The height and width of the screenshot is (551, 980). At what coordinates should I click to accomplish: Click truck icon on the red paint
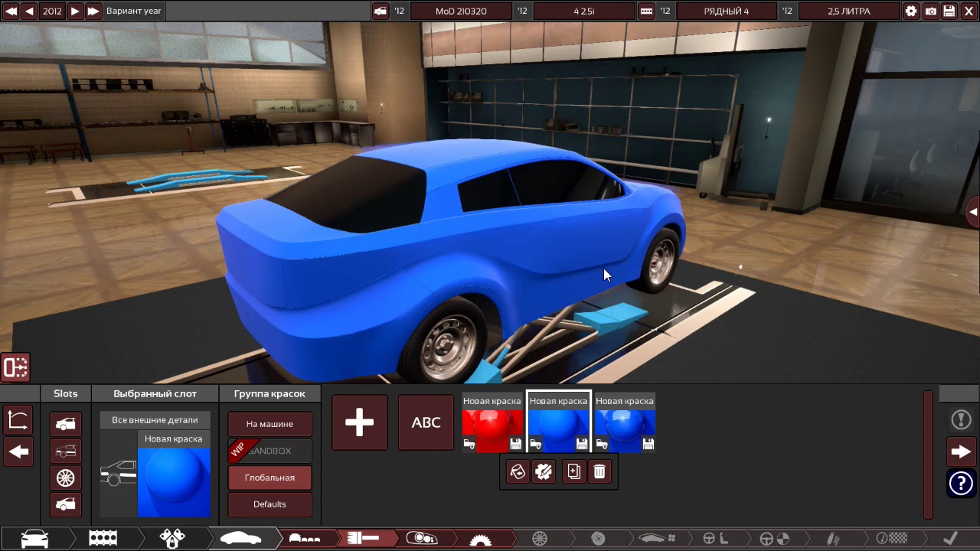(x=469, y=444)
